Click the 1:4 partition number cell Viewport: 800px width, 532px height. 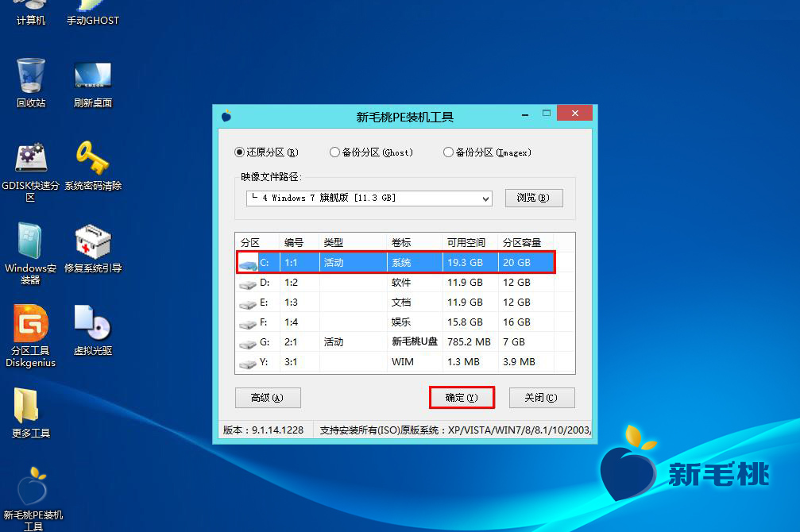pos(291,322)
